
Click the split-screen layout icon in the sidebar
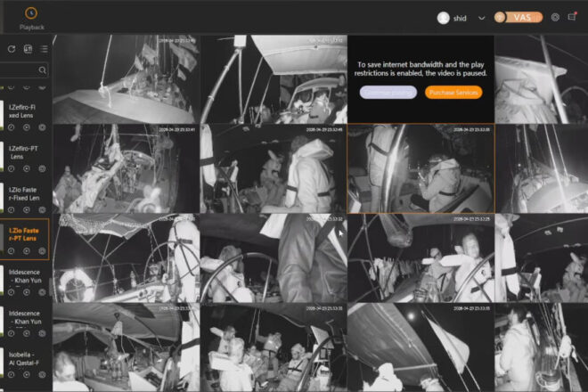(28, 49)
